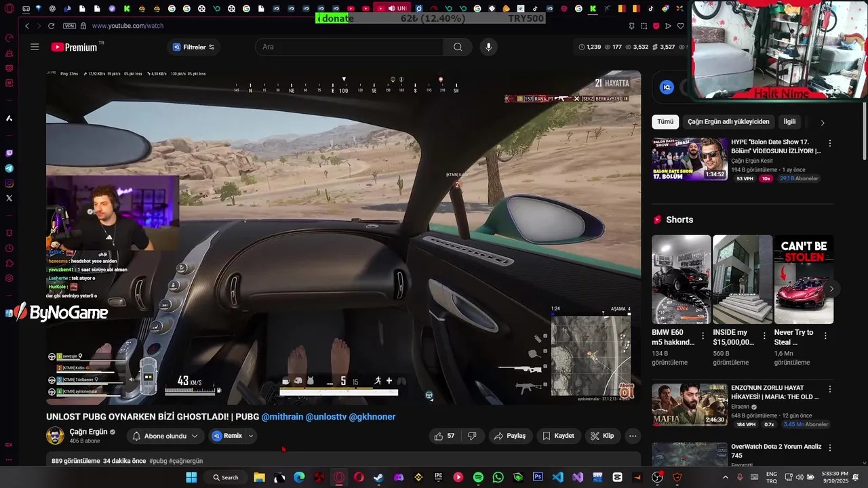Screen dimensions: 868x488
Task: Click the Paylaş share button
Action: [x=510, y=436]
